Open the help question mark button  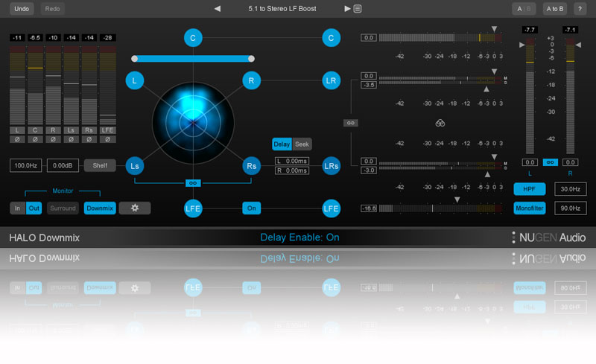[580, 9]
